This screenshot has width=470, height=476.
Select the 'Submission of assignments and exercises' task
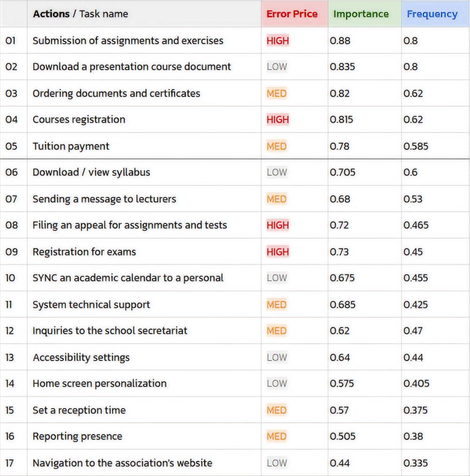tap(128, 40)
